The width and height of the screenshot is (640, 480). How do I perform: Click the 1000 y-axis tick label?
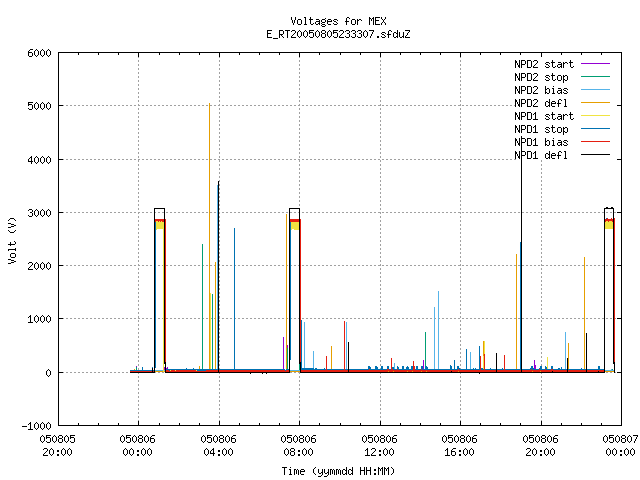39,319
